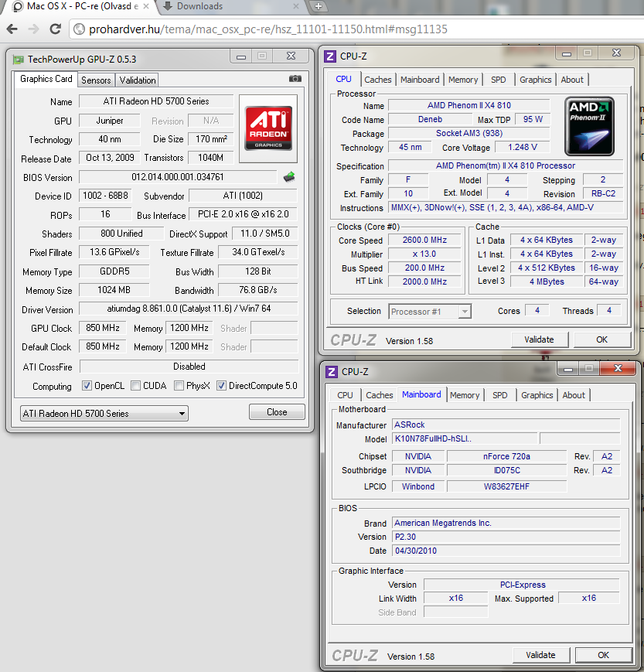Click the site info globe icon
This screenshot has height=672, width=644.
(x=80, y=29)
